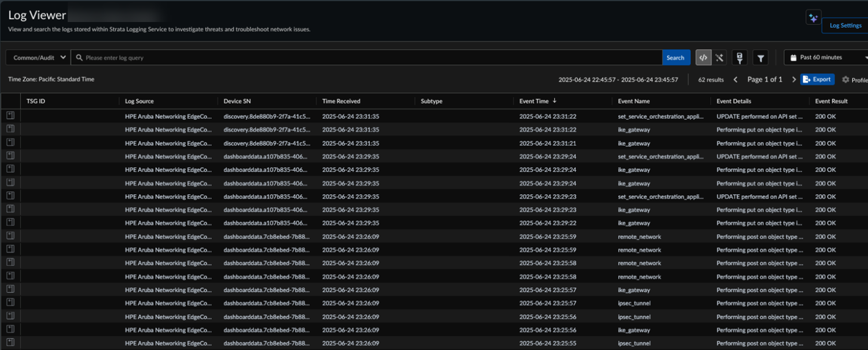Open the Past 60 minutes time range
This screenshot has height=350, width=868.
click(x=825, y=57)
